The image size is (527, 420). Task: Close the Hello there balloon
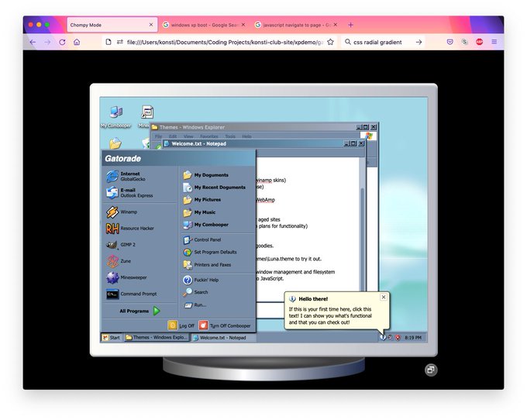click(x=384, y=297)
